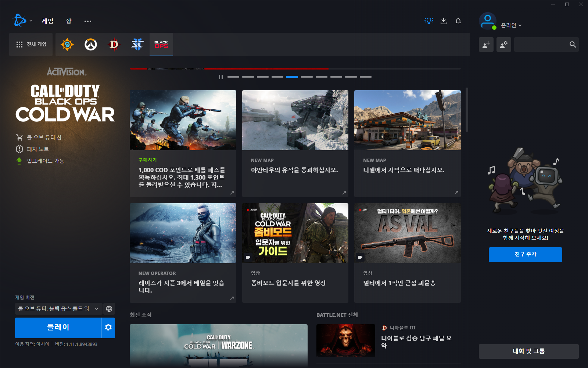Viewport: 588px width, 368px height.
Task: Open the friend settings icon
Action: 504,45
